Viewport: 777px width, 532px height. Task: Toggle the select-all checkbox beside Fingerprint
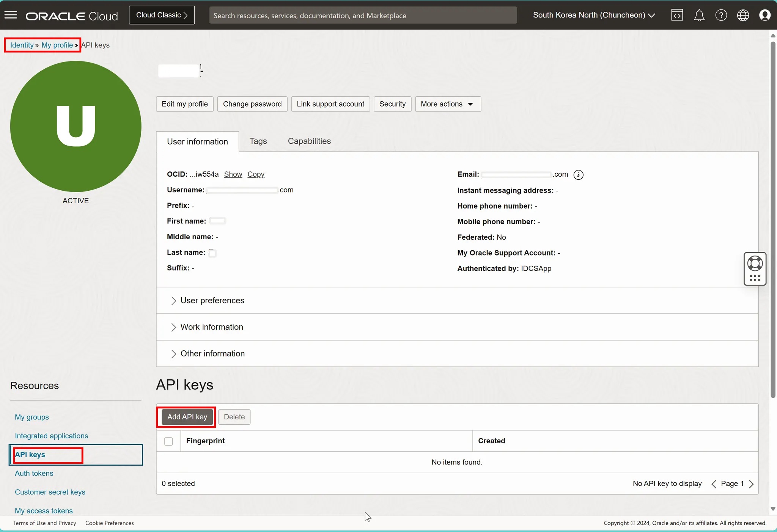tap(168, 441)
